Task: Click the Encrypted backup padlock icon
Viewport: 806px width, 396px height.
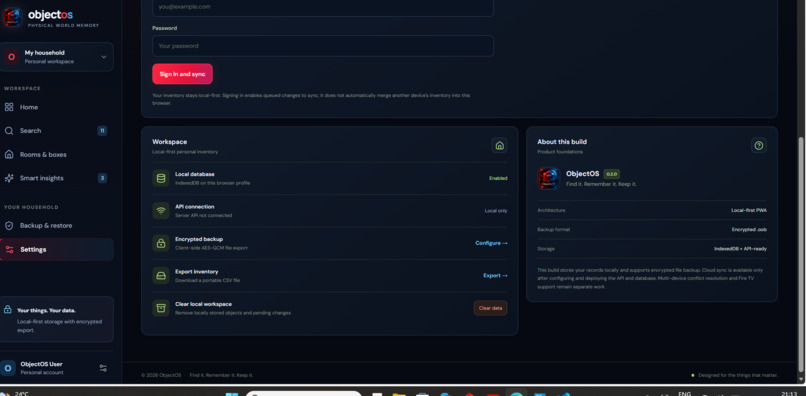Action: 161,243
